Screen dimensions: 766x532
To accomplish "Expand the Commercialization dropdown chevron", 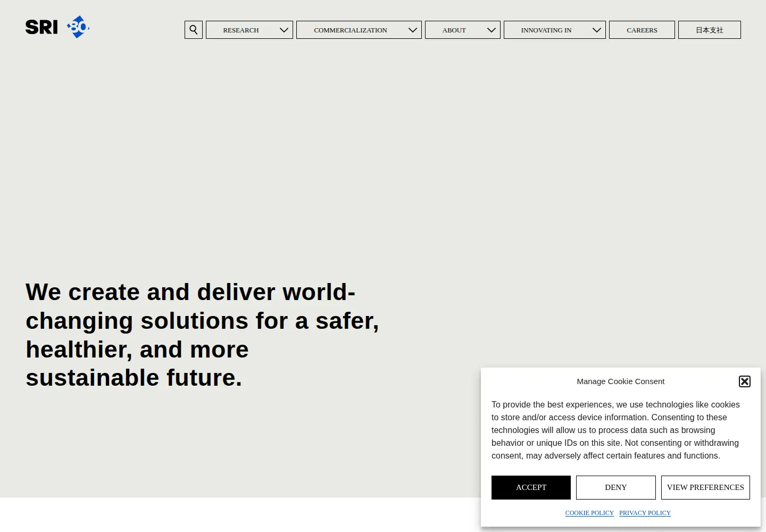I will coord(413,30).
